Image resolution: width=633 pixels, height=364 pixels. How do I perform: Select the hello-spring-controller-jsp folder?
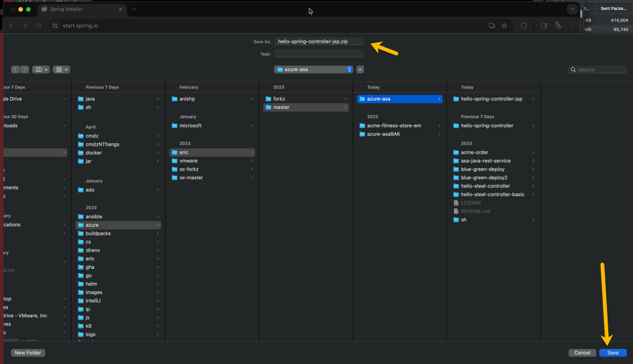click(x=492, y=99)
